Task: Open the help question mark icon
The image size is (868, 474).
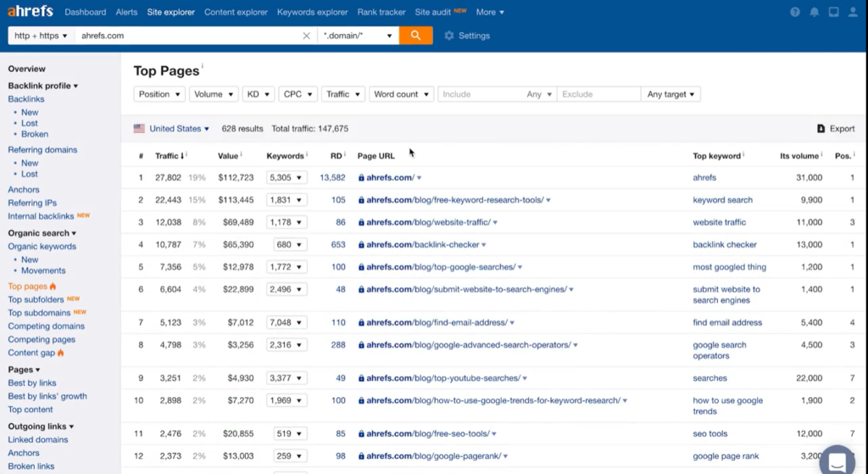Action: tap(795, 12)
